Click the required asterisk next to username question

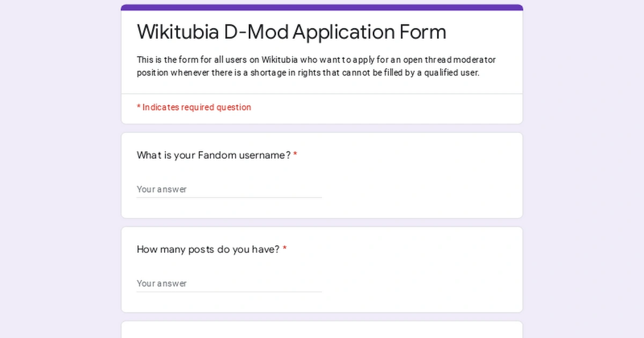pos(295,154)
